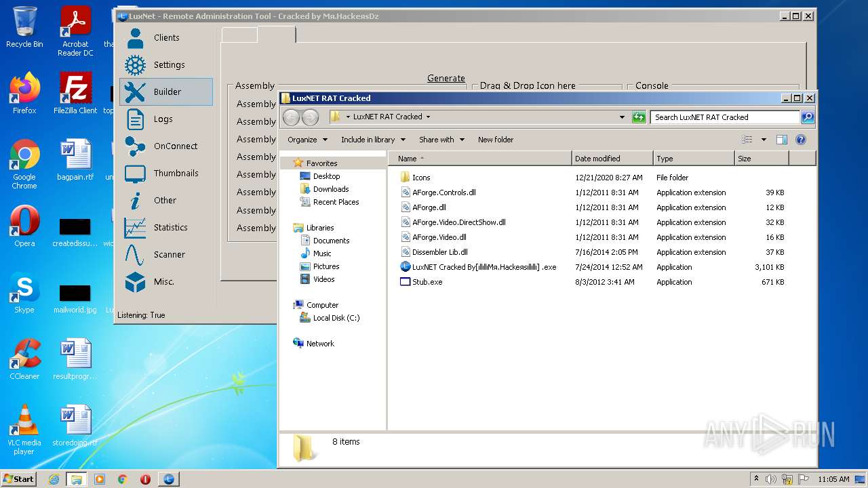Open the OnConnect section
Screen dimensions: 868x488
tap(166, 146)
